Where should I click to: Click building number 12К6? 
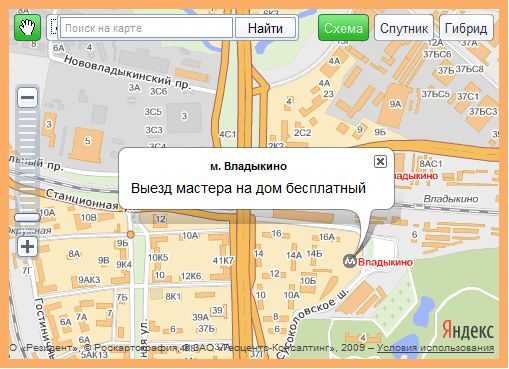191,276
